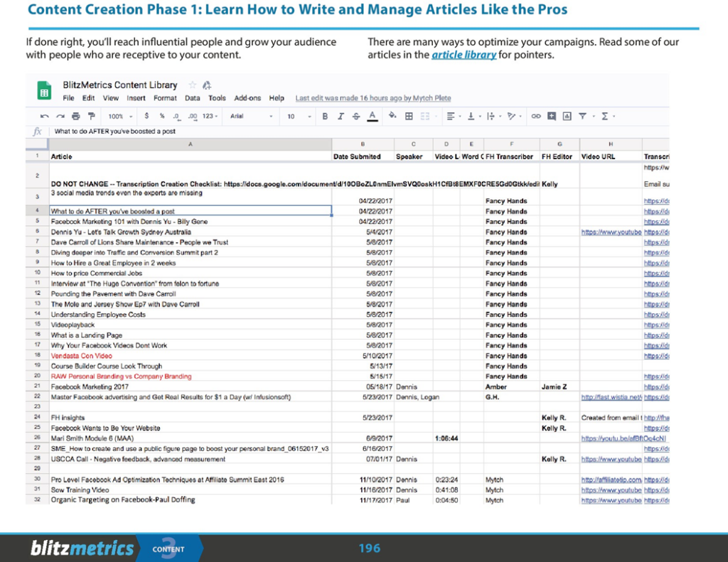The image size is (728, 562).
Task: Open the Video URL link in the Dennis Yu Sydney row
Action: tap(611, 232)
